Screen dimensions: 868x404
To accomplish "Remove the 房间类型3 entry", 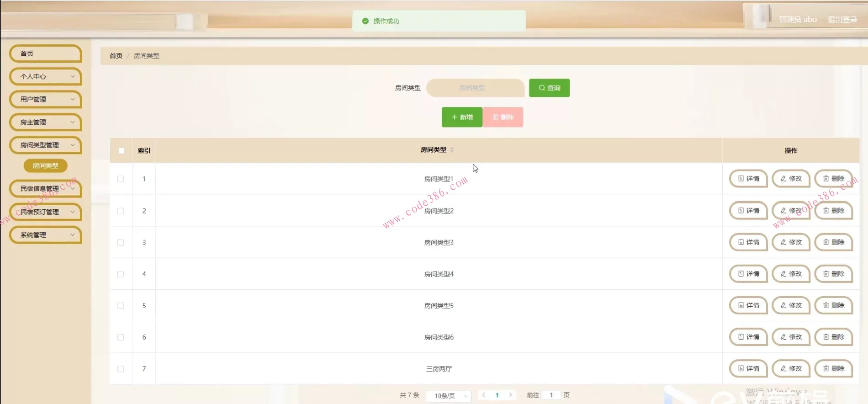I will 834,242.
